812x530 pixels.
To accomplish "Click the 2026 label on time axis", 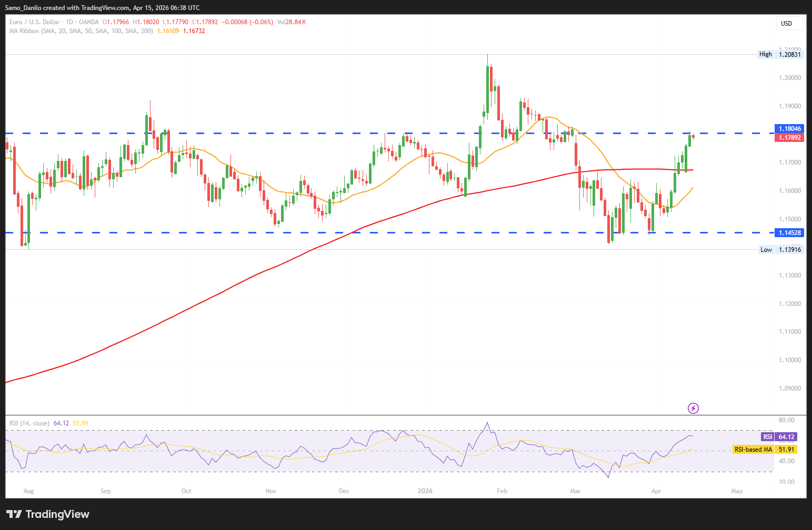I will pos(425,491).
